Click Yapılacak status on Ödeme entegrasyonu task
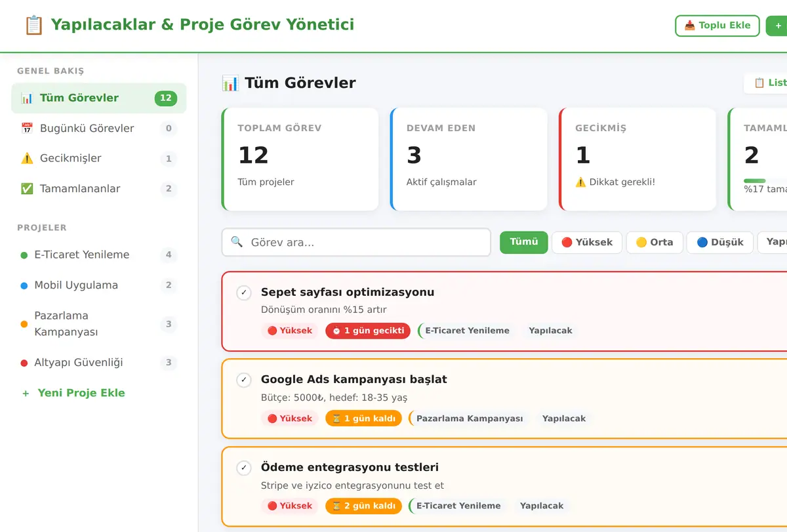787x532 pixels. [542, 506]
